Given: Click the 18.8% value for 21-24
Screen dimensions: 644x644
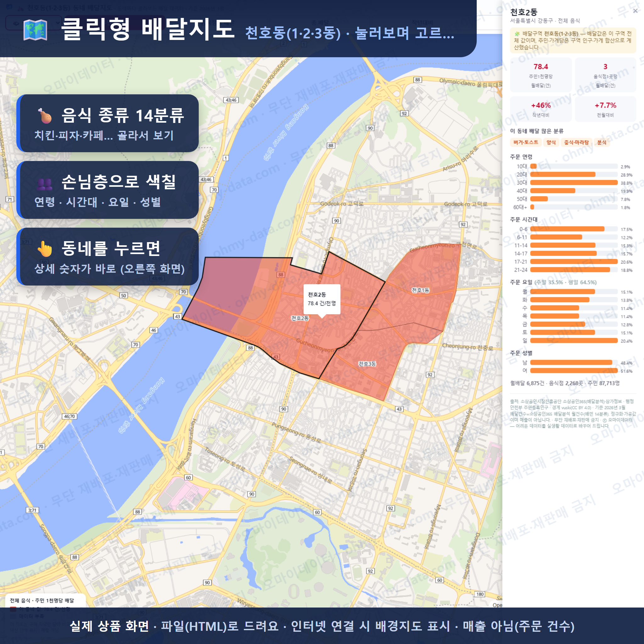Looking at the screenshot, I should click(626, 270).
